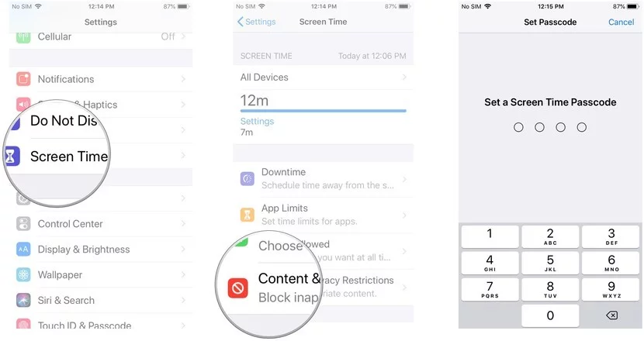
Task: Expand the Downtime row chevron
Action: (404, 179)
